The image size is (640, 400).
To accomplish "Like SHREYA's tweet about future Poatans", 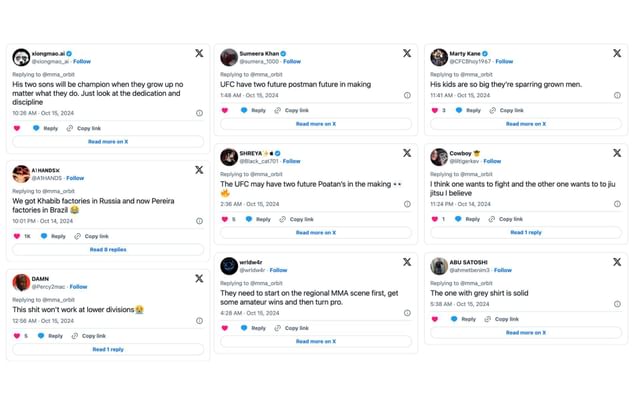I will pyautogui.click(x=225, y=219).
